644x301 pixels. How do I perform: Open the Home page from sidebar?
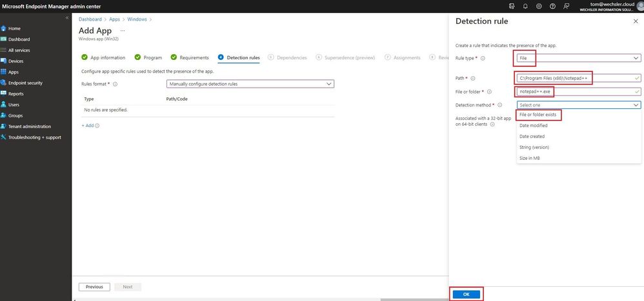(14, 29)
